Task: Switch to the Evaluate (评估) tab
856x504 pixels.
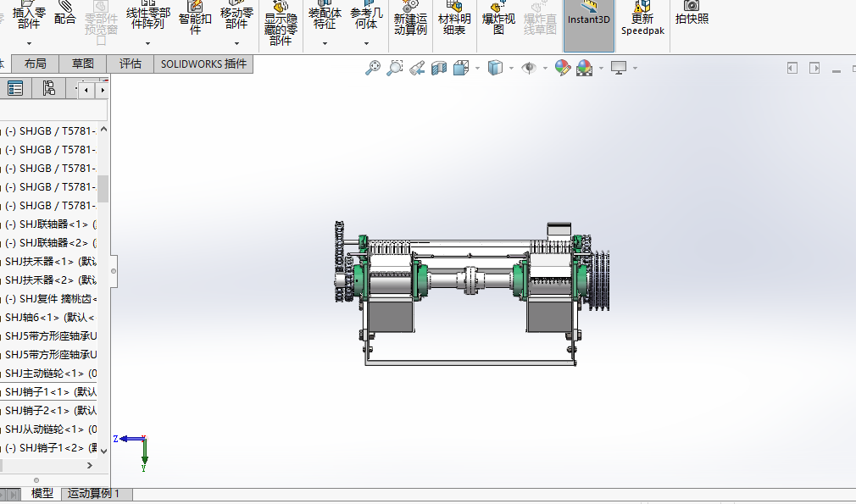Action: pos(130,64)
